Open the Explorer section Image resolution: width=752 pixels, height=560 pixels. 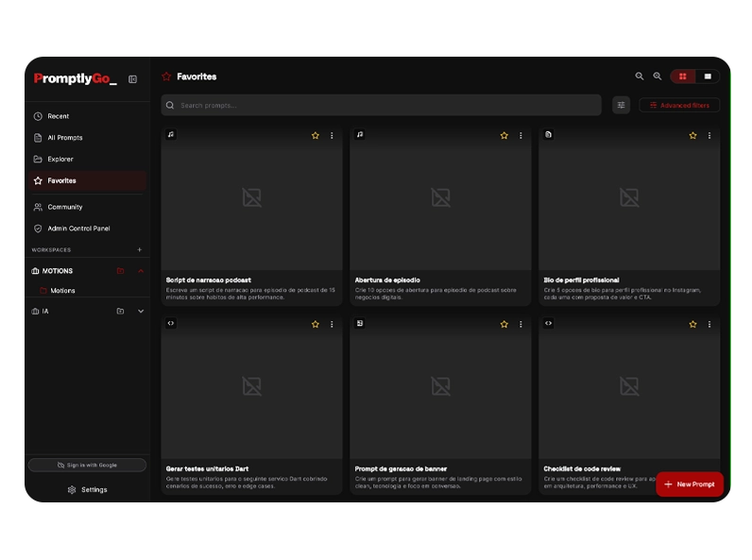pyautogui.click(x=60, y=160)
